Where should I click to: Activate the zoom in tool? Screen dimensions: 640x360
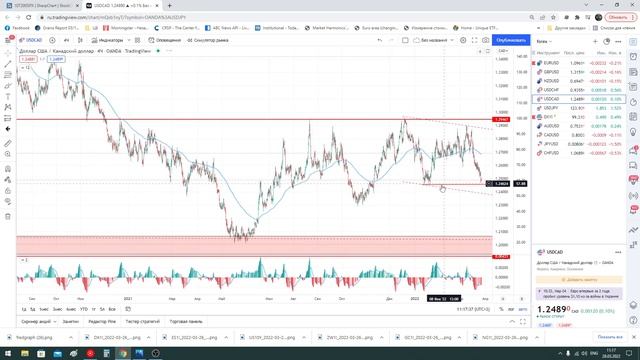tap(8, 154)
